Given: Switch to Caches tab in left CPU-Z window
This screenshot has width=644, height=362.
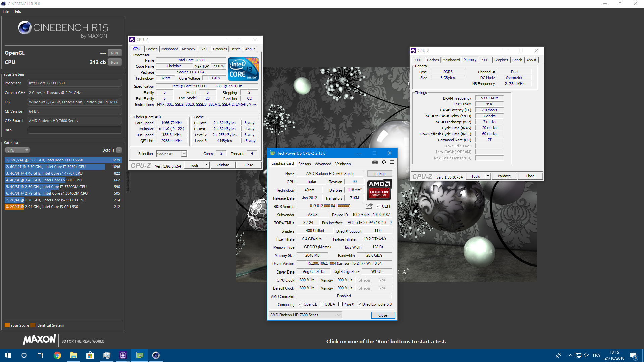Looking at the screenshot, I should pyautogui.click(x=152, y=49).
